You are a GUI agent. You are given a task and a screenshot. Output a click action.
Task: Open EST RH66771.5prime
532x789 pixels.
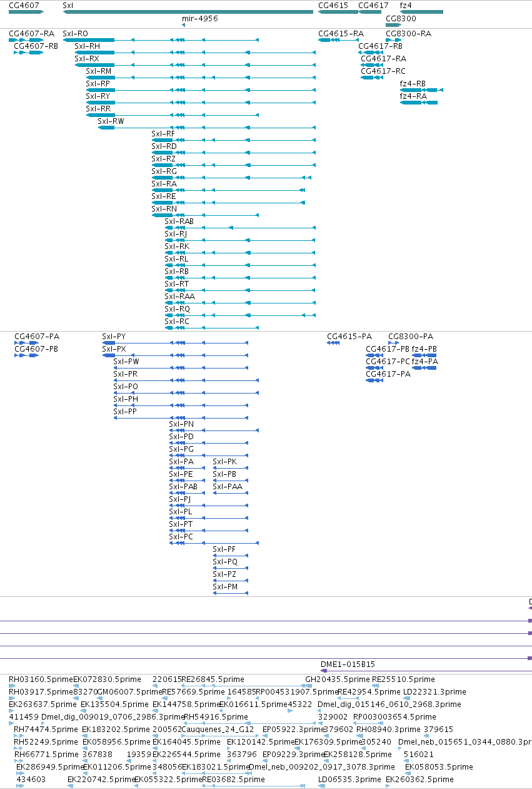46,755
